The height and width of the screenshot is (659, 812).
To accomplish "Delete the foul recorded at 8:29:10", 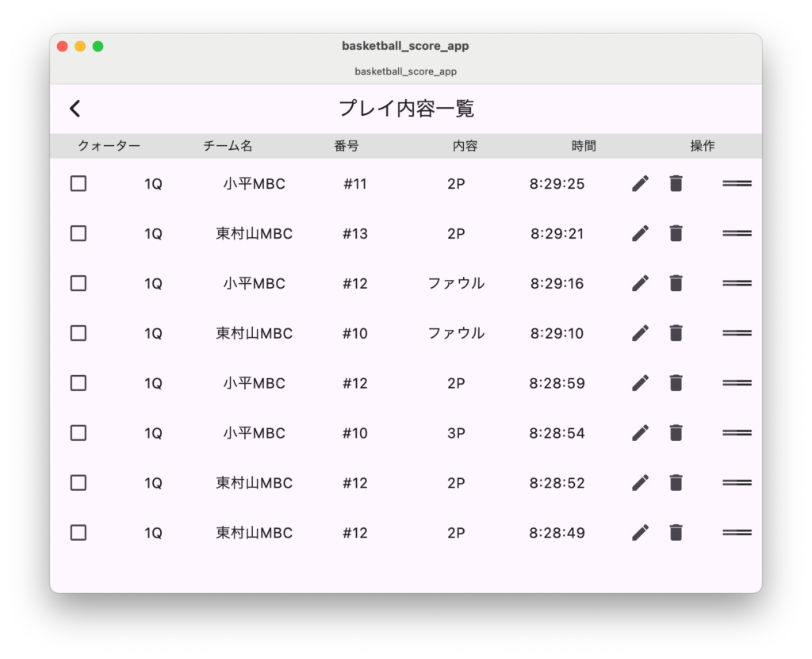I will pyautogui.click(x=676, y=333).
